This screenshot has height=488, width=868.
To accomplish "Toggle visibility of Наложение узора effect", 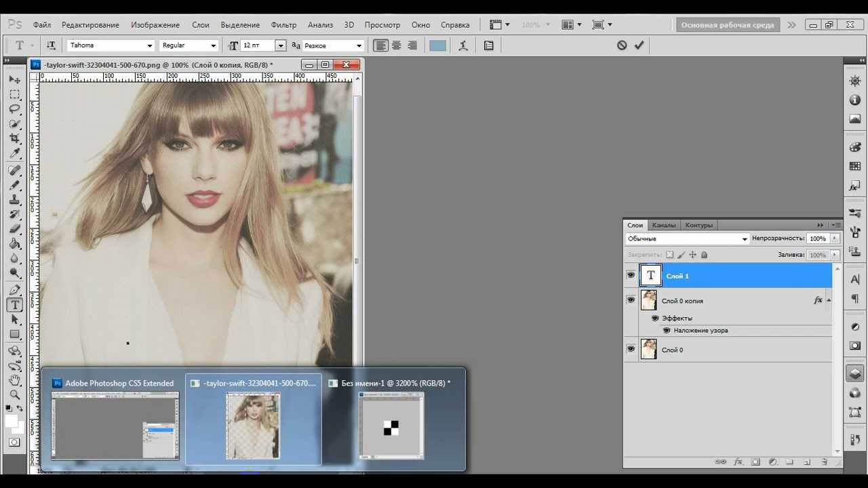I will tap(667, 330).
